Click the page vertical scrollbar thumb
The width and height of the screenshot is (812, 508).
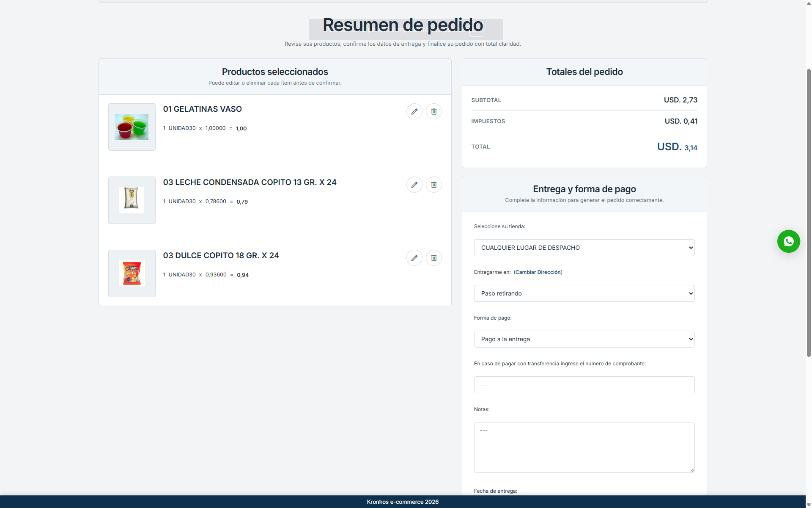pos(809,213)
